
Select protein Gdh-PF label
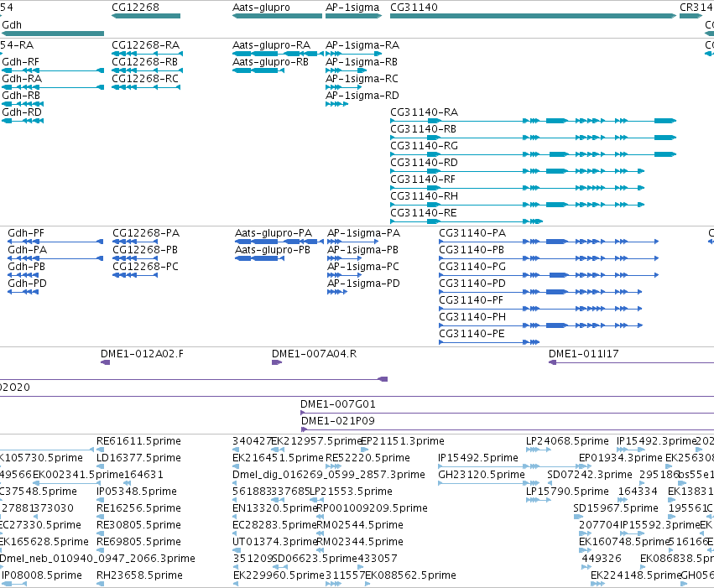coord(26,233)
